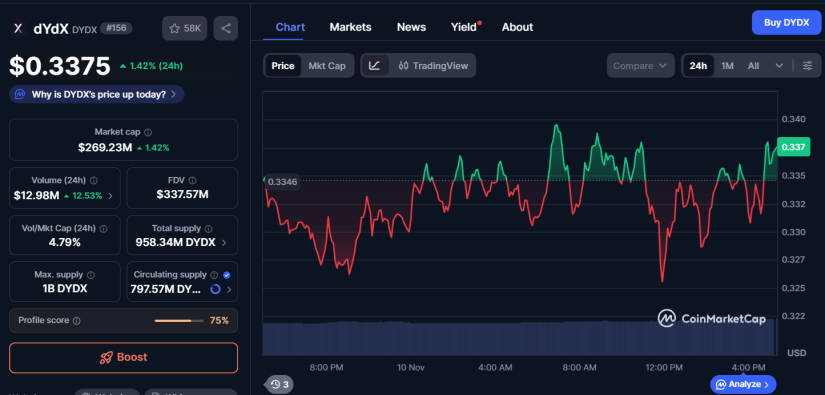Image resolution: width=825 pixels, height=395 pixels.
Task: Expand Volume (24h) details chevron
Action: (110, 196)
